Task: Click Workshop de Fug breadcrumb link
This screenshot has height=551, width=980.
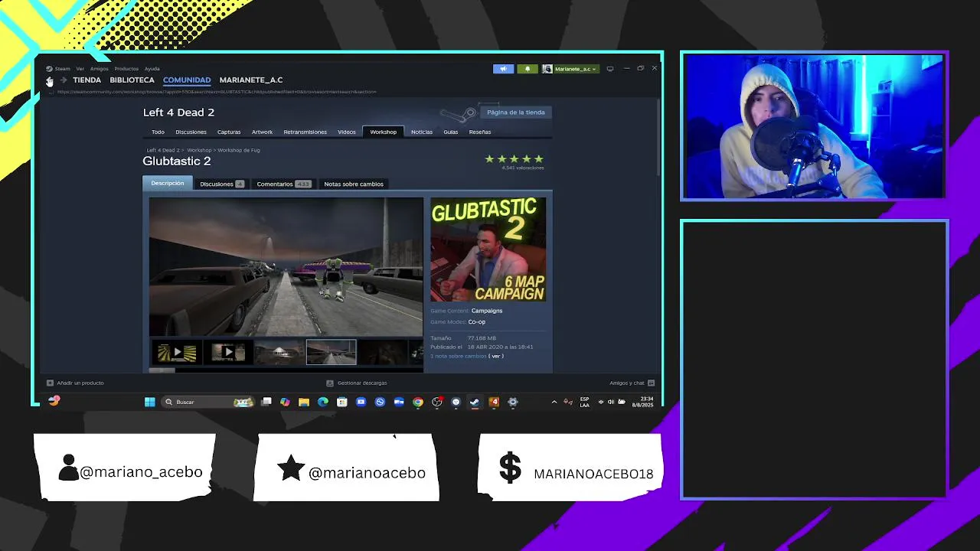Action: click(239, 150)
